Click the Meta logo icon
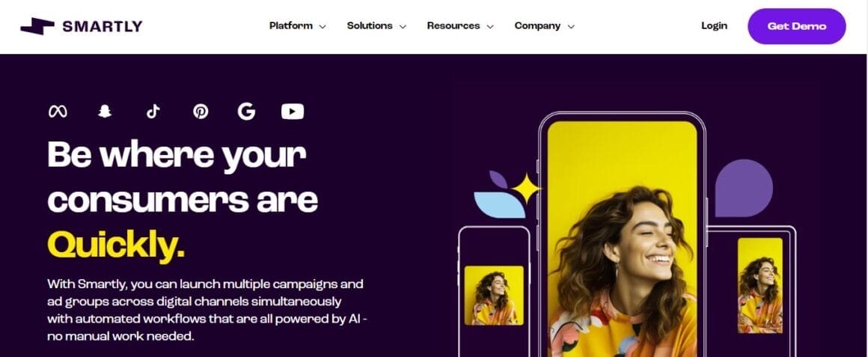The width and height of the screenshot is (868, 357). 58,112
